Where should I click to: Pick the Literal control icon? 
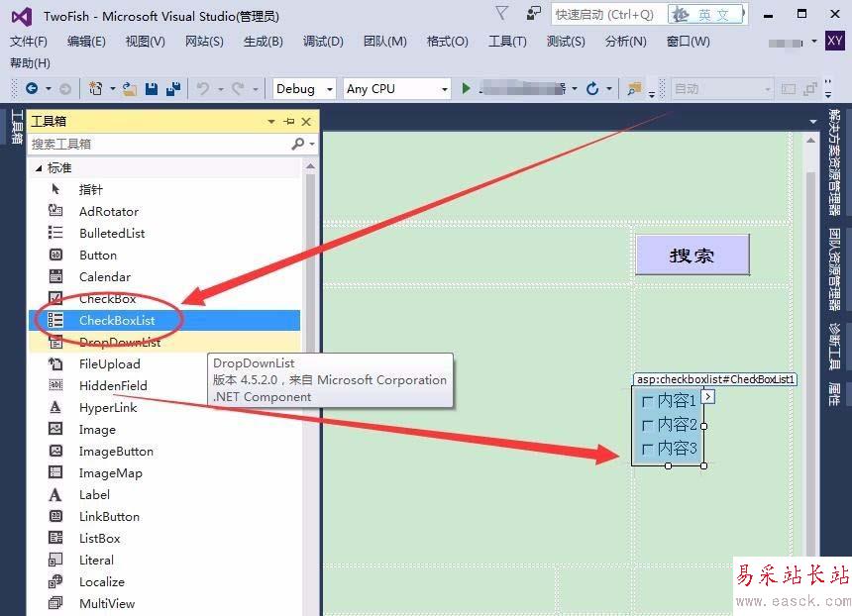point(55,560)
